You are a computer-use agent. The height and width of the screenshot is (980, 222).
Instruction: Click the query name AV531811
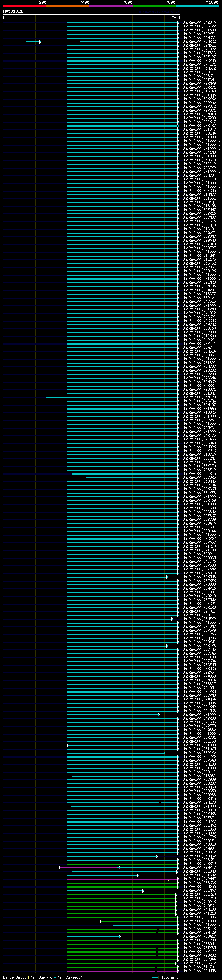[x=13, y=11]
